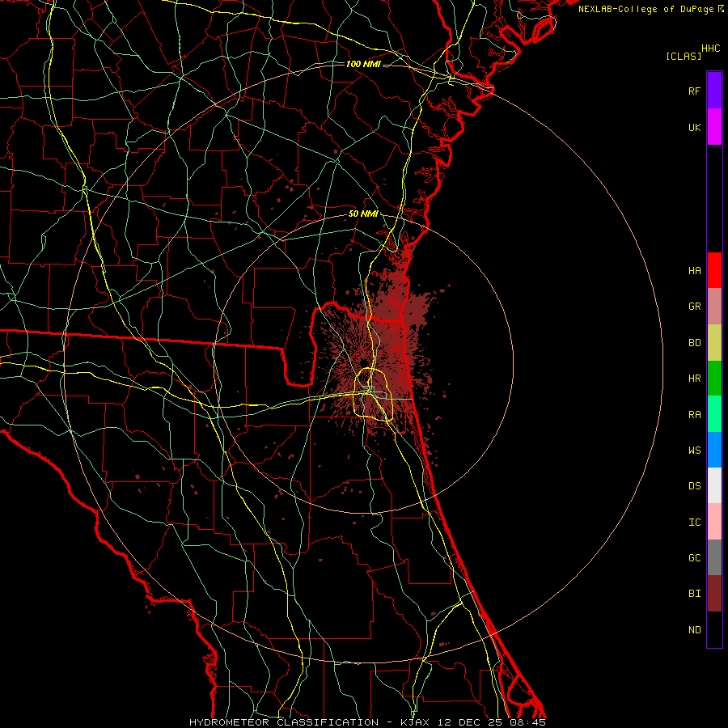Image resolution: width=728 pixels, height=728 pixels.
Task: Click the [CLAS] units label
Action: point(684,56)
